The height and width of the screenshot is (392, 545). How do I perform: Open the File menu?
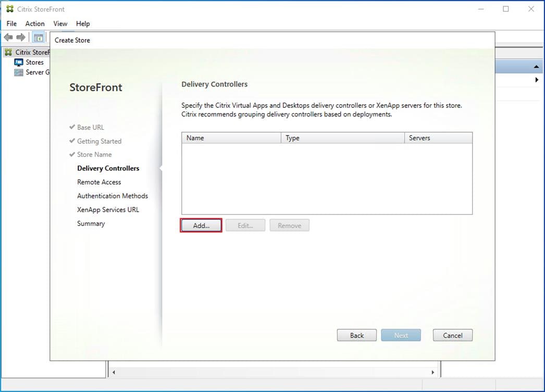(x=11, y=23)
